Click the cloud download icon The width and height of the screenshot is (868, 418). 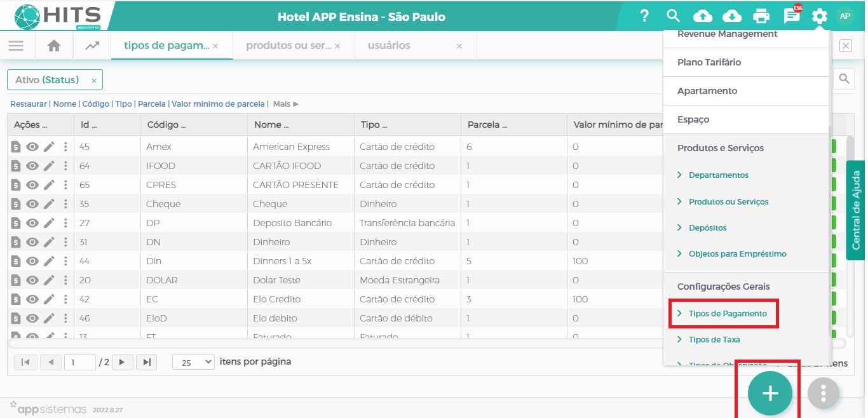(732, 16)
